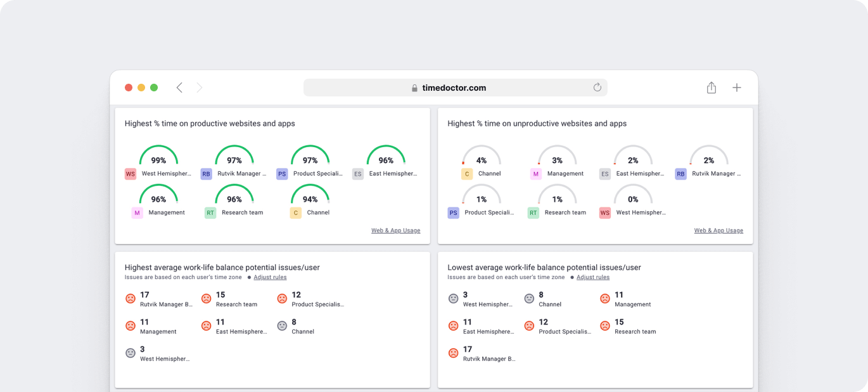
Task: Click the padlock icon in the address bar
Action: (x=414, y=87)
